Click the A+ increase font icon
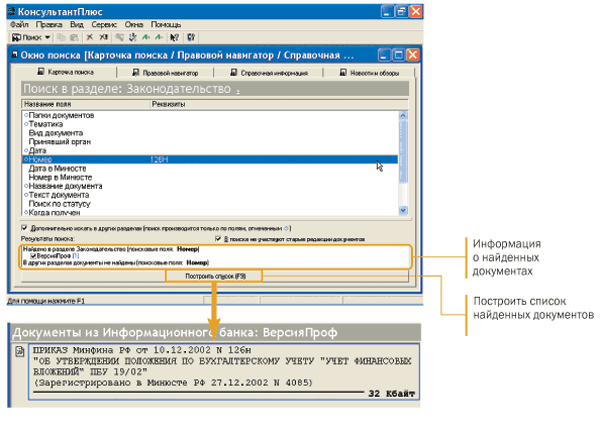The height and width of the screenshot is (436, 600). pyautogui.click(x=146, y=37)
